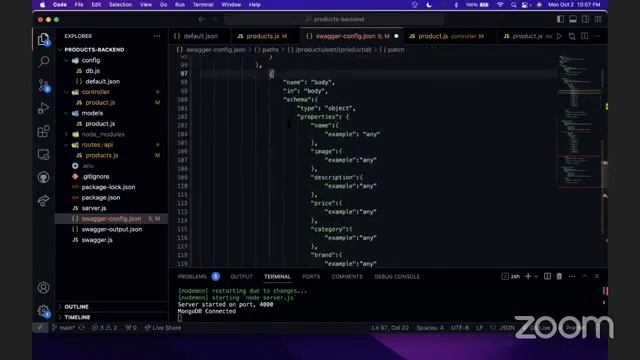Collapse the PRODUCTS-BACKEND root folder

click(x=93, y=49)
